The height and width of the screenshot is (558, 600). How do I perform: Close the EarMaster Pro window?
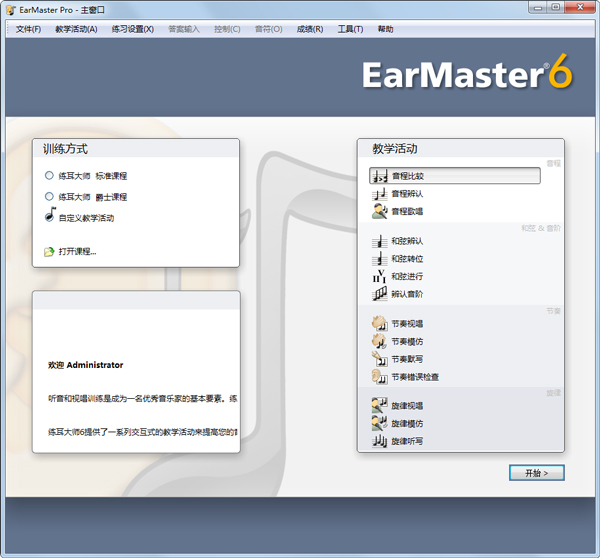[580, 7]
